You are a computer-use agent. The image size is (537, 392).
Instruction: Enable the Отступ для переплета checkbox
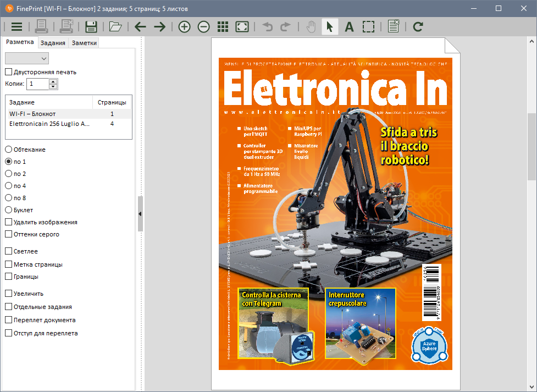pos(9,333)
